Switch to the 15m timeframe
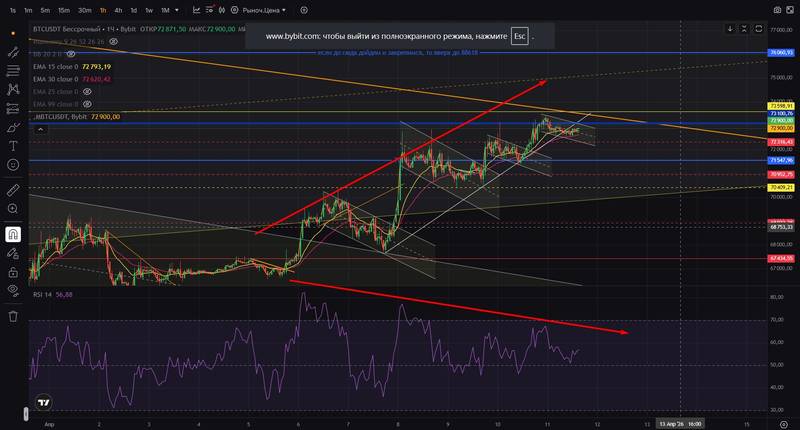The height and width of the screenshot is (430, 800). [64, 10]
